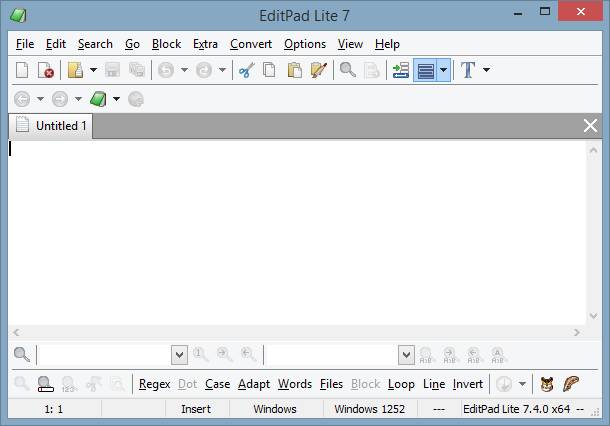Click the Forward navigation arrow icon
610x426 pixels.
click(x=60, y=99)
